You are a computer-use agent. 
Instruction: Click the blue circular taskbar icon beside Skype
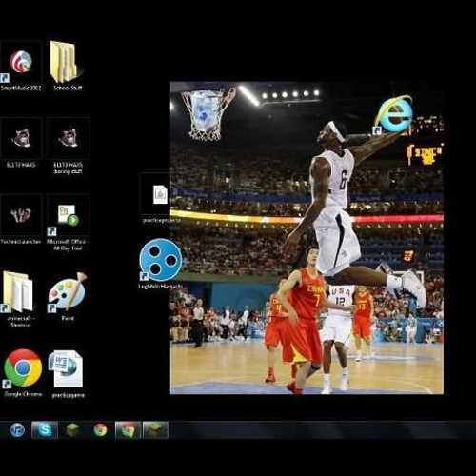coord(17,430)
